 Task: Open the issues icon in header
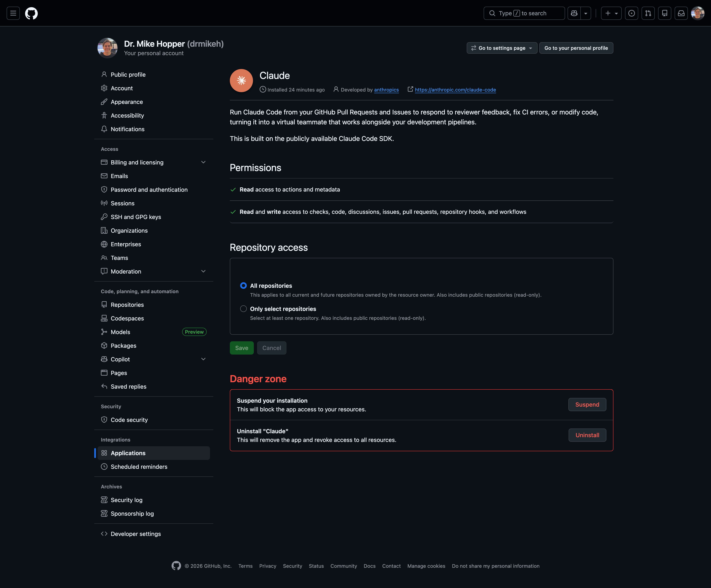pos(631,13)
